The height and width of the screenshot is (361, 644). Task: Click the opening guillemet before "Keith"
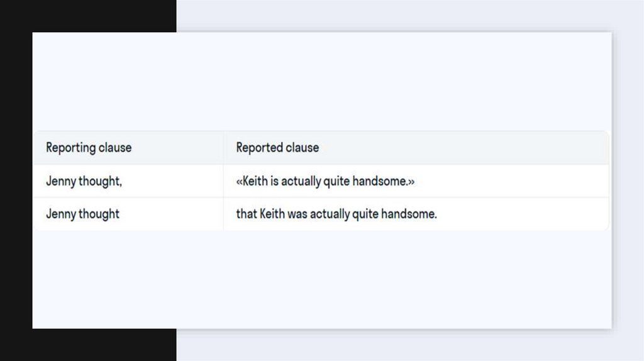pyautogui.click(x=239, y=182)
